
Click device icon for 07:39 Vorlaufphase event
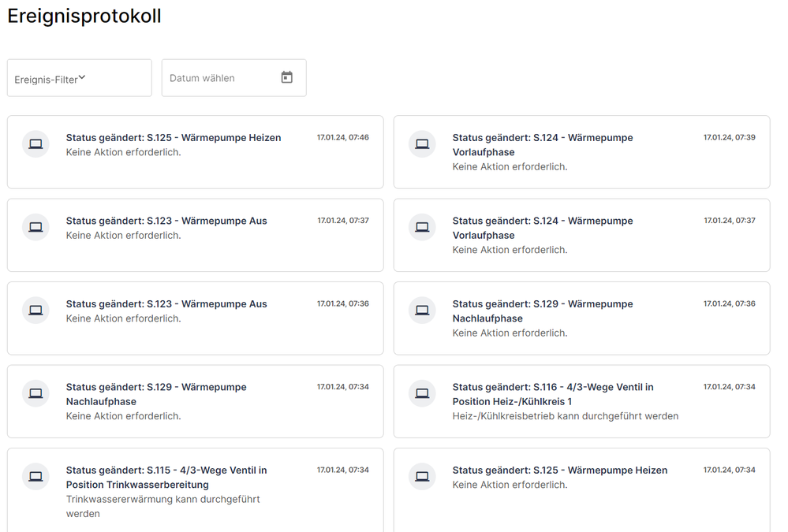(422, 144)
